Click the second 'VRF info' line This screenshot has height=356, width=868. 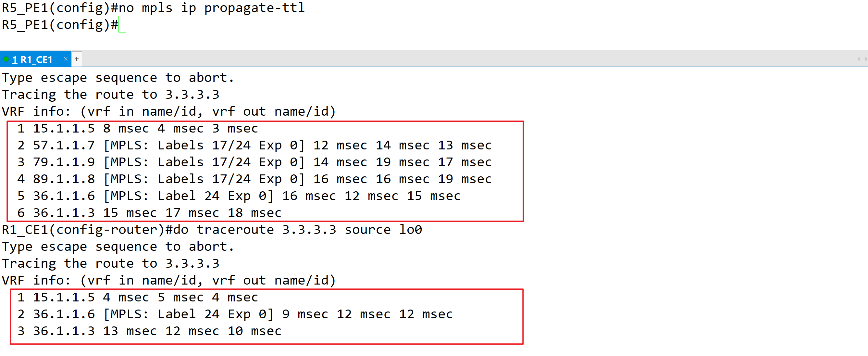coord(168,280)
